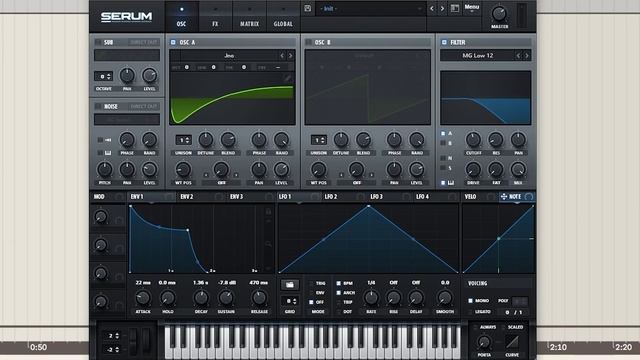Switch to the GLOBAL tab
Viewport: 640px width, 360px height.
(x=283, y=16)
